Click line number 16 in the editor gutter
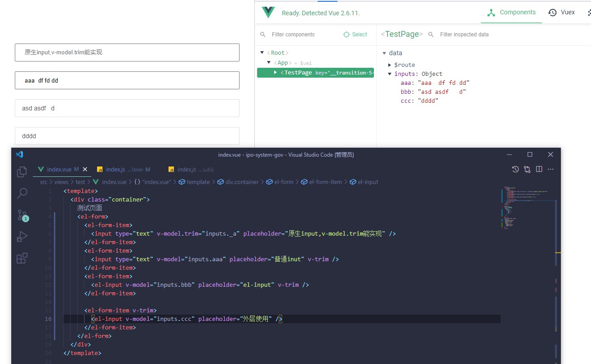Viewport: 591px width, 364px height. pyautogui.click(x=48, y=319)
